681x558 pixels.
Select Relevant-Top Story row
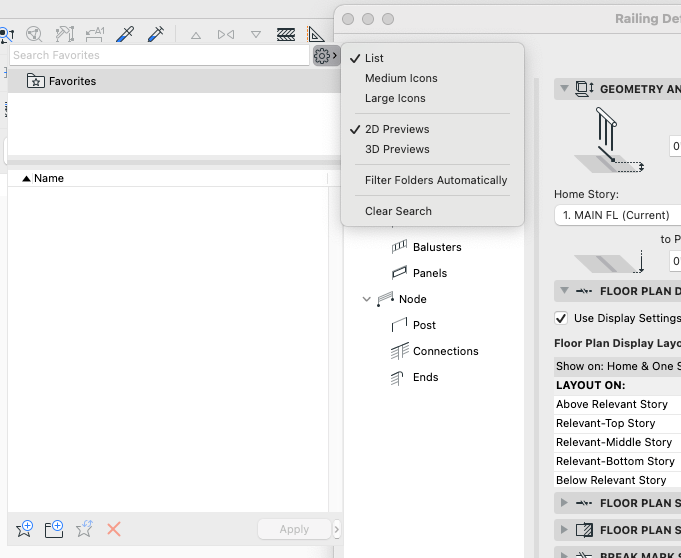pyautogui.click(x=618, y=423)
